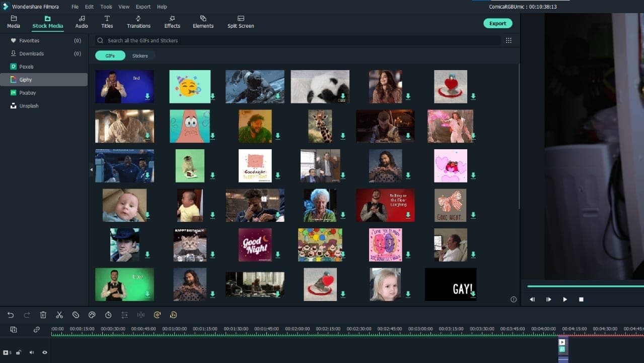Toggle the track lock icon

pyautogui.click(x=19, y=352)
